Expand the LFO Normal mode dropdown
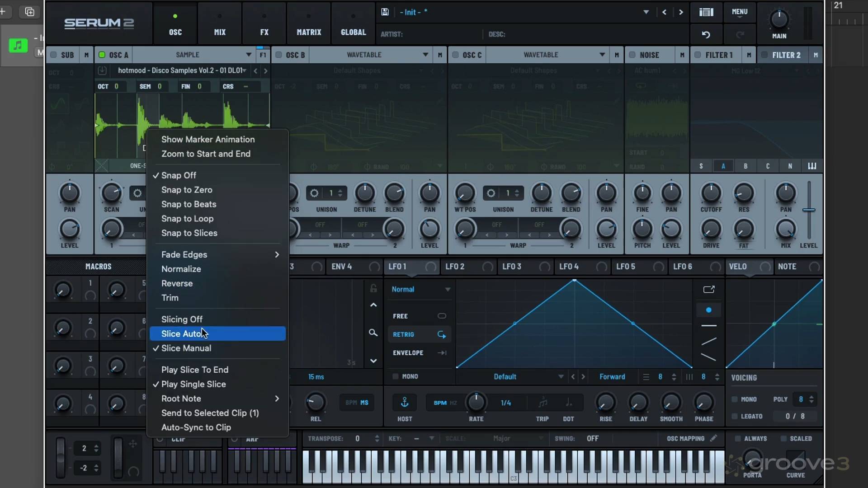Viewport: 868px width, 488px height. pos(447,290)
